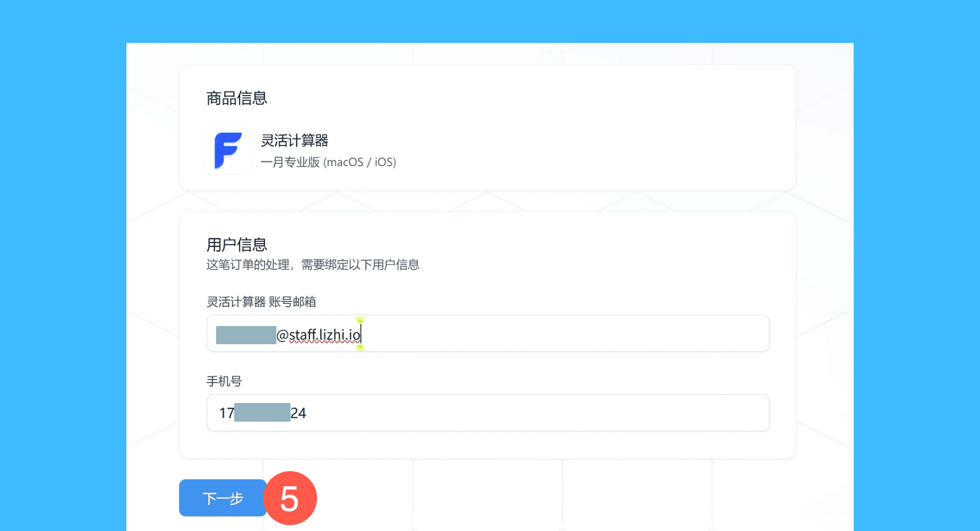Click the red number 5 step badge
This screenshot has width=980, height=531.
pos(290,498)
